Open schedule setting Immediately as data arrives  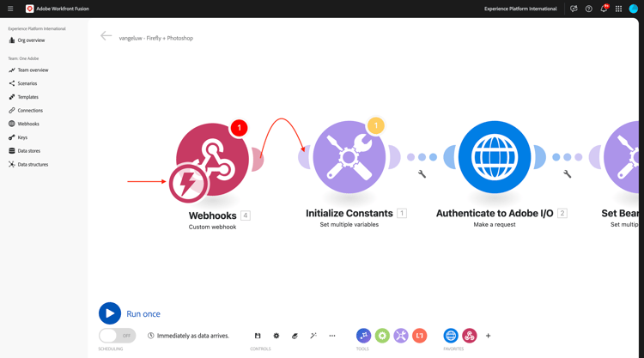coord(189,336)
